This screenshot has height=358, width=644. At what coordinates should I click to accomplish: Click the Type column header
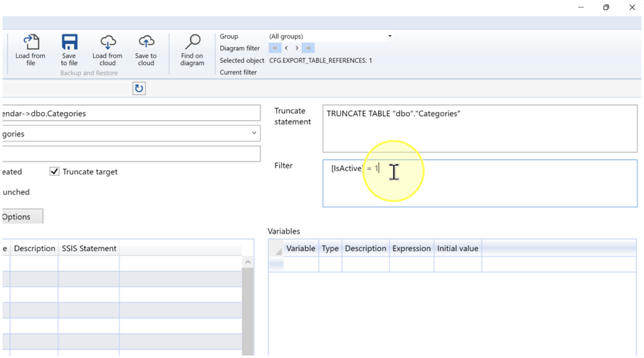(x=330, y=248)
